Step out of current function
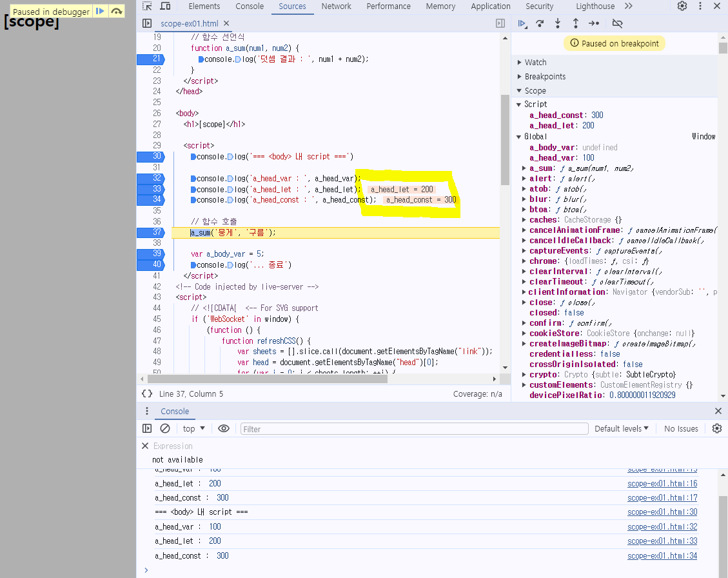Screen dimensions: 728x578 576,23
